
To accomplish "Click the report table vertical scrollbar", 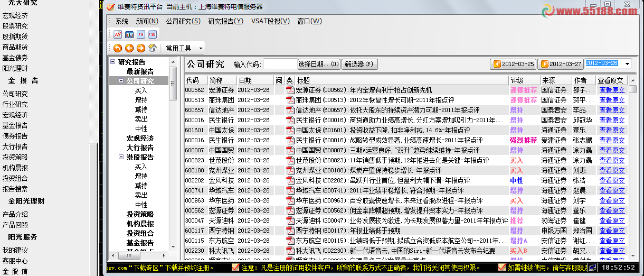I will 632,169.
